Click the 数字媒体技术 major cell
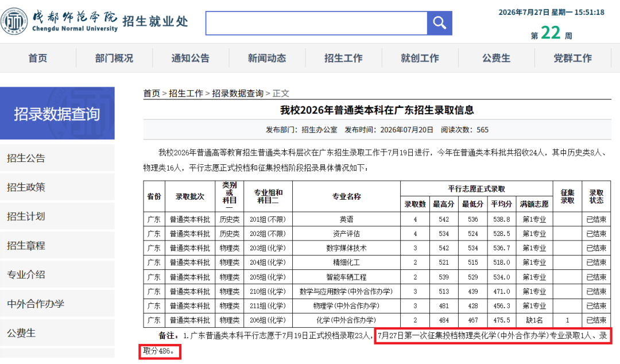620x364 pixels. point(346,248)
